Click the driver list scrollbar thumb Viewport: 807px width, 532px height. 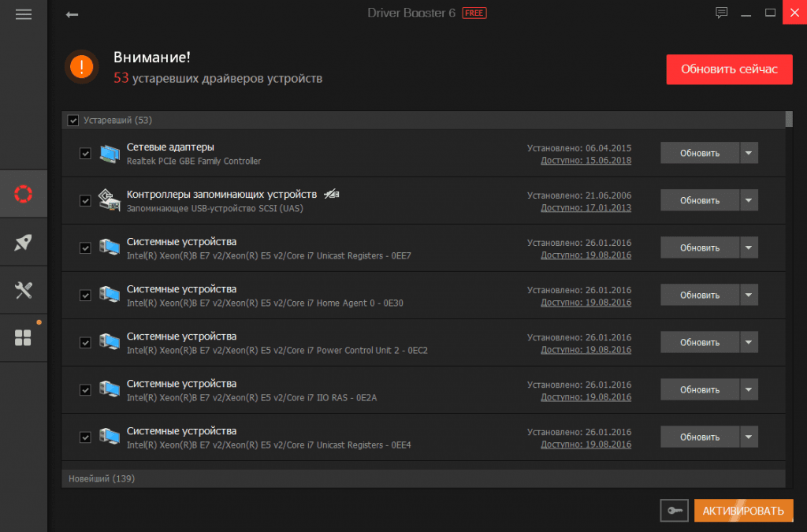click(x=789, y=119)
